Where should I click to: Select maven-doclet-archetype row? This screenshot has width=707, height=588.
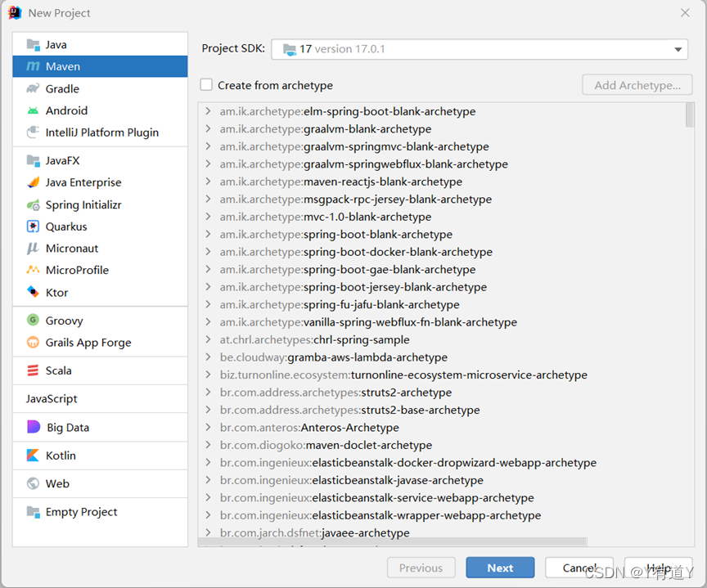pos(442,445)
